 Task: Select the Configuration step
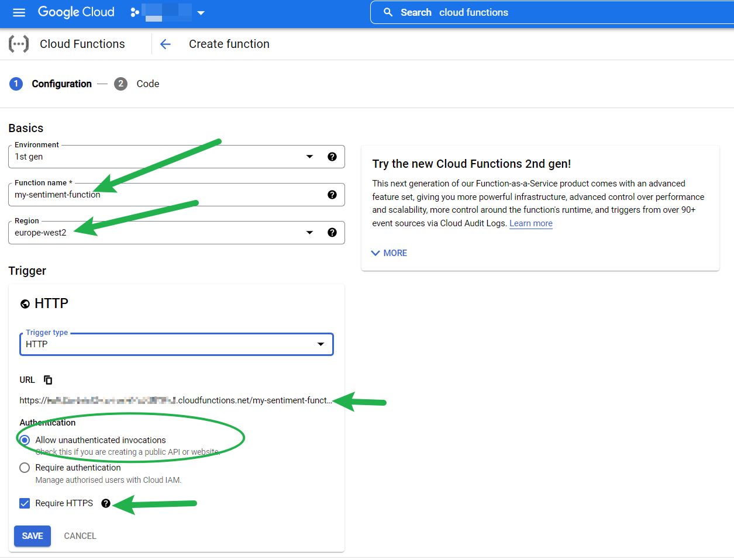click(61, 84)
